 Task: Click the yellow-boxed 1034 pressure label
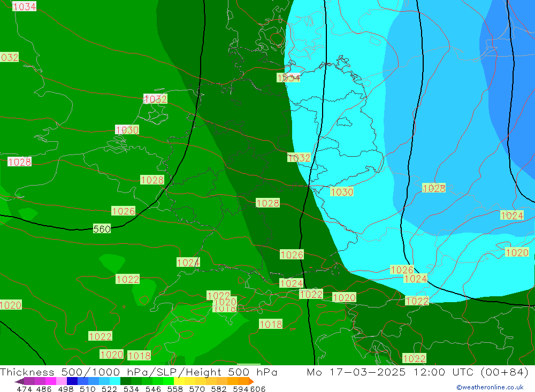coord(288,78)
